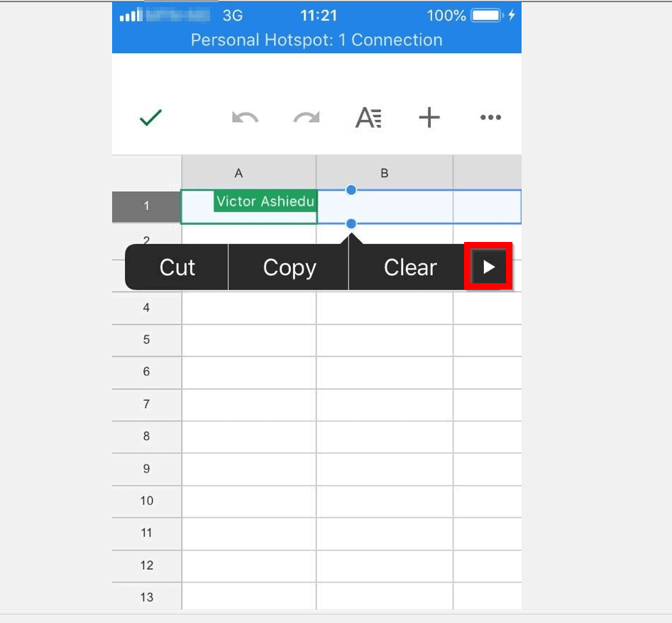Select cell A1 containing Victor Ashiedu
This screenshot has width=672, height=623.
tap(248, 206)
